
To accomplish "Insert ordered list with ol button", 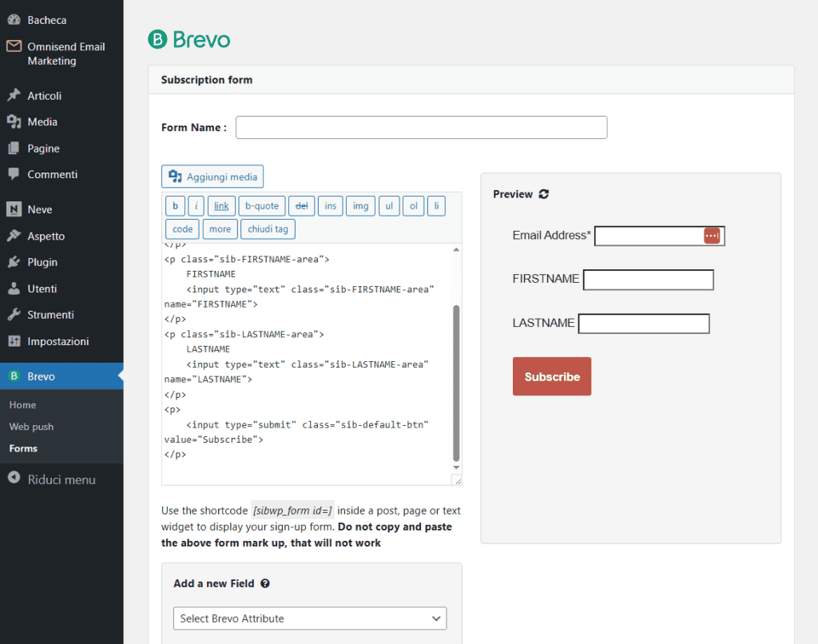I will point(414,205).
